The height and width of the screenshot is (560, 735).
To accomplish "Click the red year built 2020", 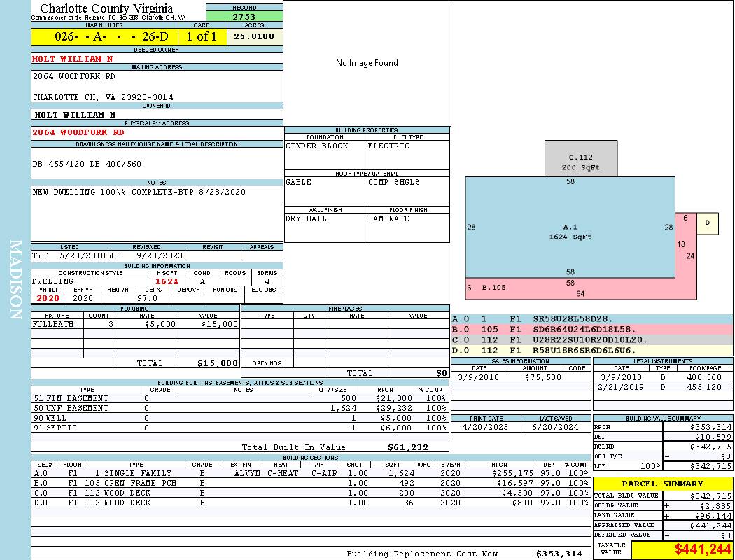I will pyautogui.click(x=48, y=298).
